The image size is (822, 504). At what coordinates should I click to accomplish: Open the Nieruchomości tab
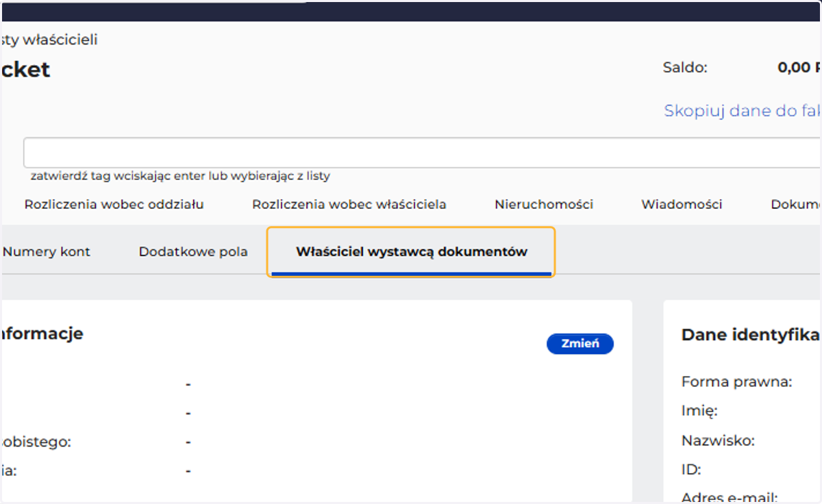[x=544, y=204]
